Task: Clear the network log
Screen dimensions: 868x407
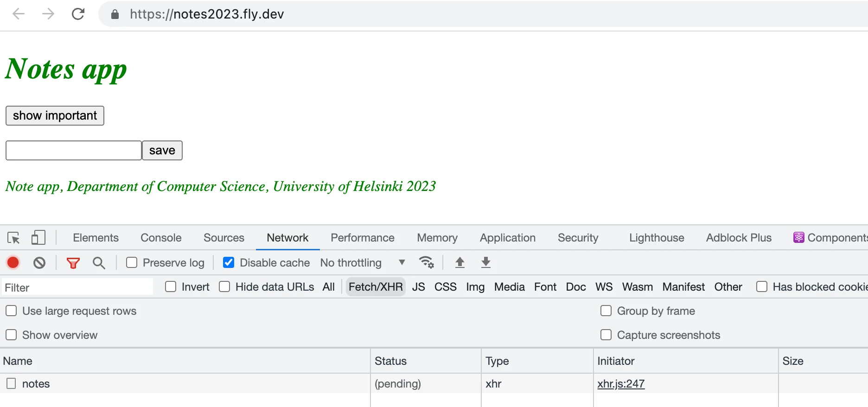Action: pos(39,263)
